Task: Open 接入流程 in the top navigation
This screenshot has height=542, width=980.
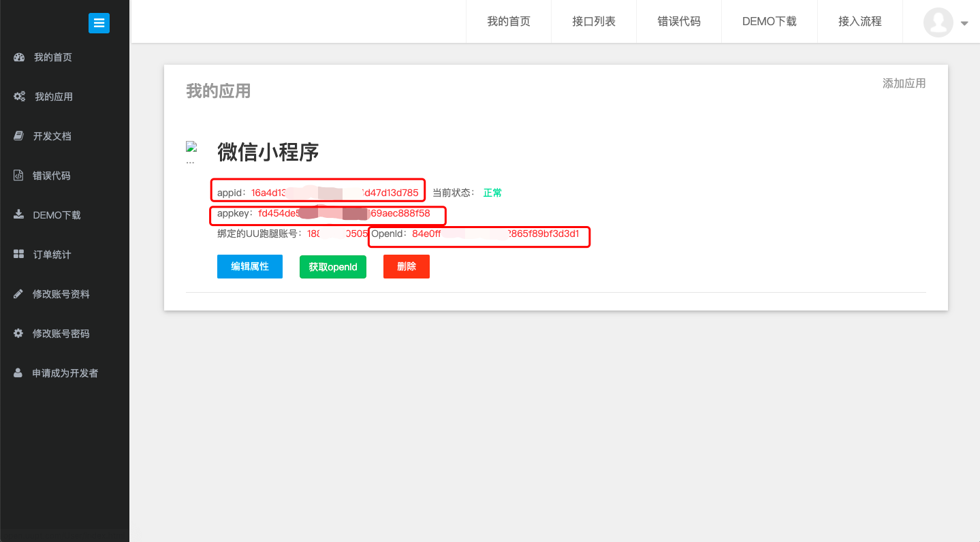Action: (x=860, y=21)
